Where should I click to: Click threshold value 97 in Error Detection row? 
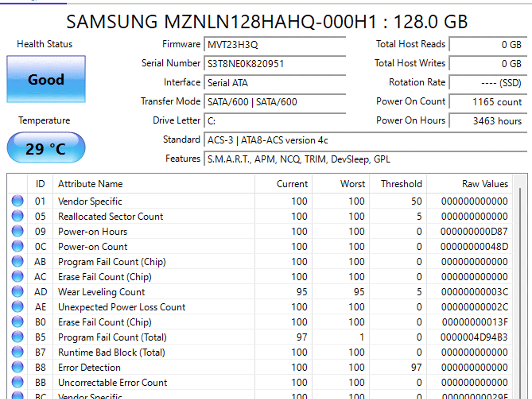pyautogui.click(x=416, y=367)
